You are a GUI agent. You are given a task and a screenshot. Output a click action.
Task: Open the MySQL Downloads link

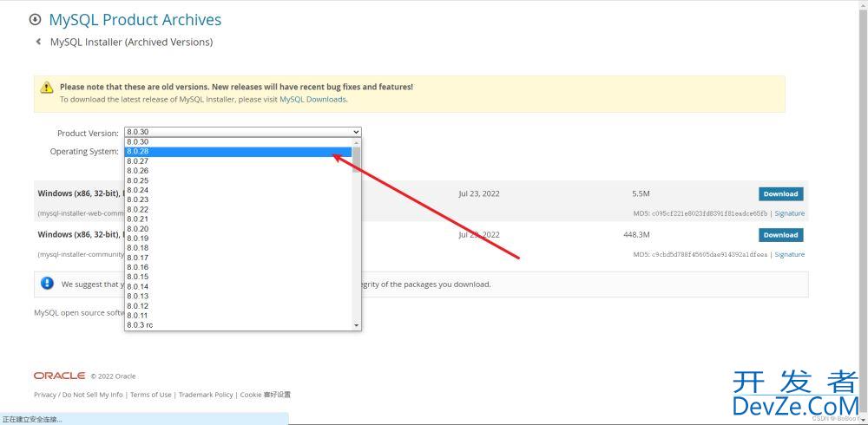point(312,100)
